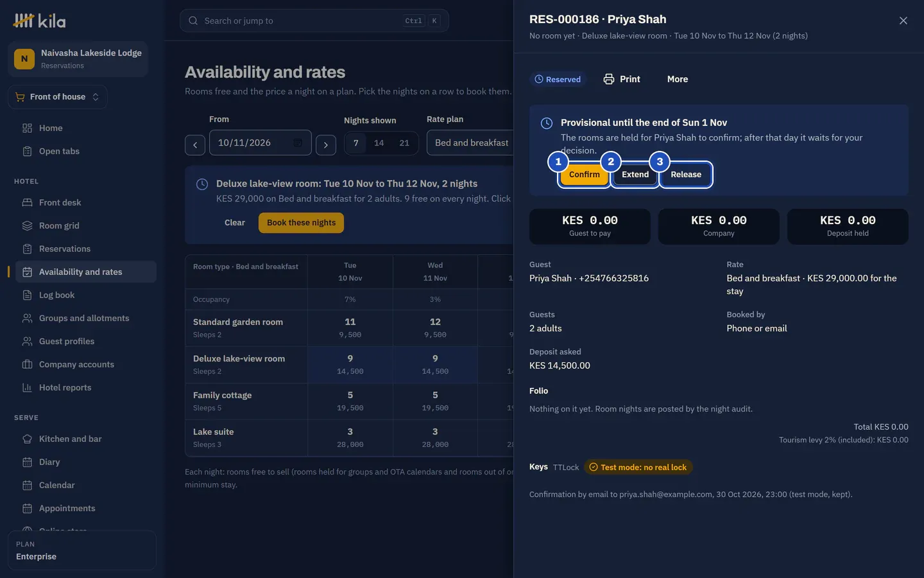924x578 pixels.
Task: Click the Home grid icon in sidebar
Action: pyautogui.click(x=27, y=128)
